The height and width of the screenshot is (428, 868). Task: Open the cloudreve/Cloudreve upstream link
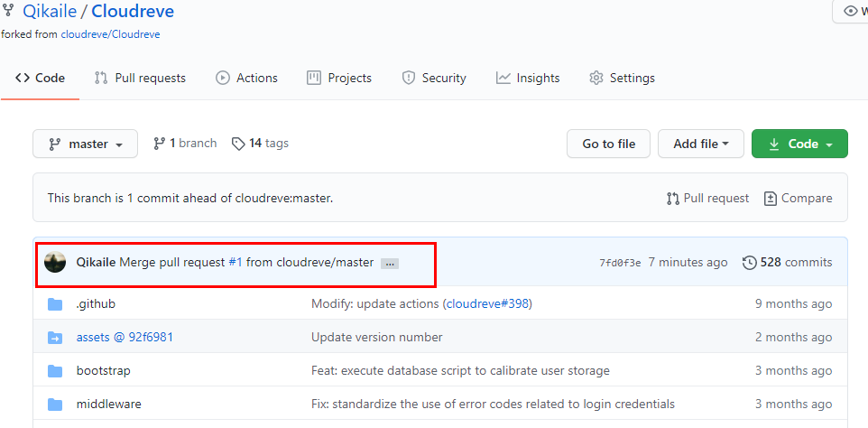(x=110, y=34)
